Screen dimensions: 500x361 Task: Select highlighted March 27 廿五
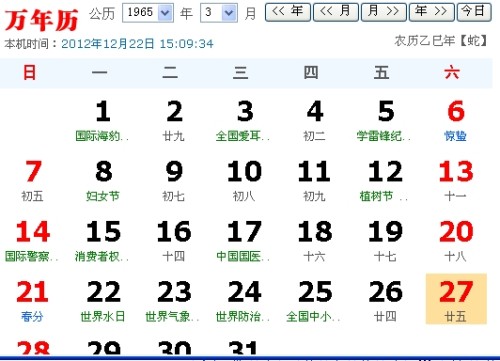tap(456, 299)
